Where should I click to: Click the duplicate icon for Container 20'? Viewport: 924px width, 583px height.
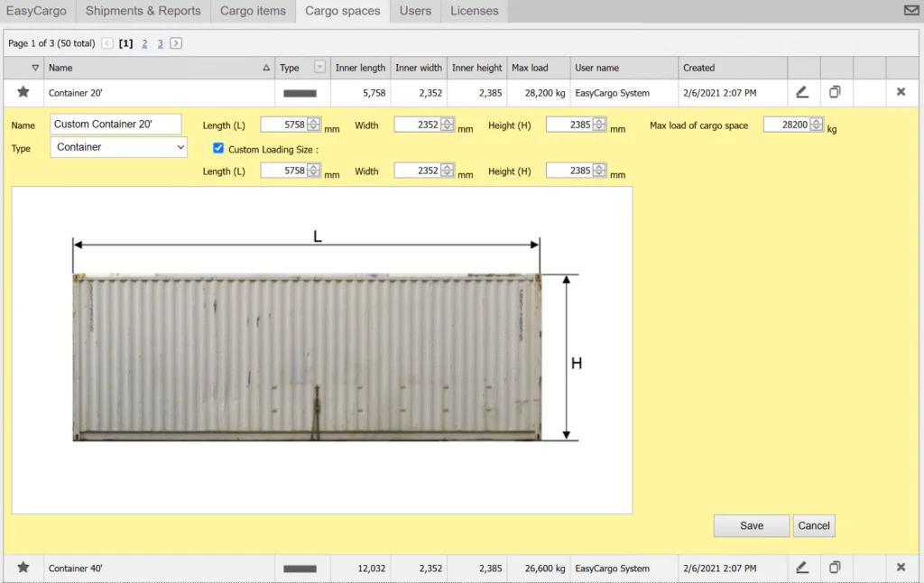pyautogui.click(x=836, y=92)
